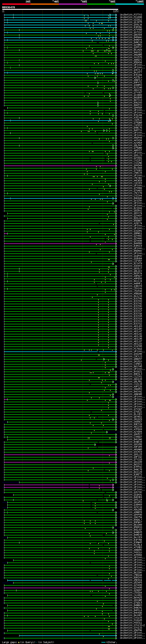
Task: Choose the UniRef100_B3STG2 hit label
Action: coord(131,323)
